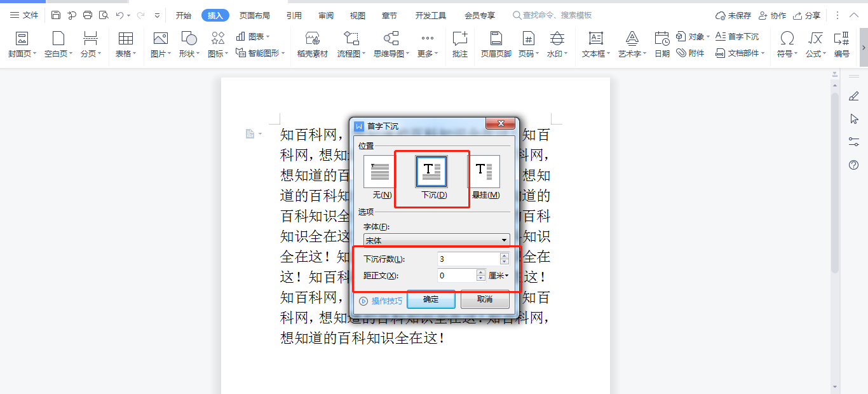Open the 图标 icon library
This screenshot has height=394, width=868.
click(218, 44)
